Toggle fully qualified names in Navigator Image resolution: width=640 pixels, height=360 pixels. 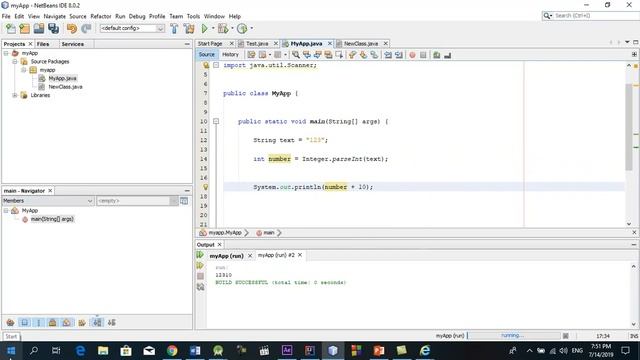click(x=82, y=322)
